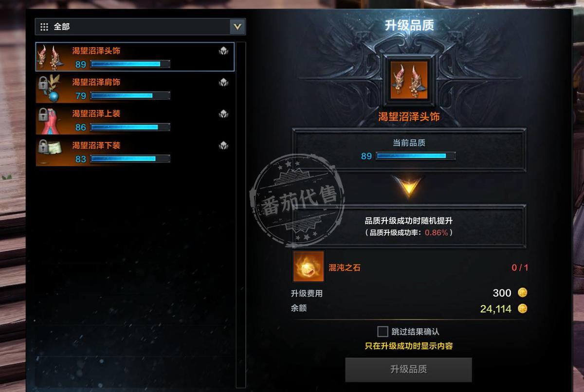
Task: Click the helmet badge on 渴望沼泽头饰 row
Action: pyautogui.click(x=224, y=51)
